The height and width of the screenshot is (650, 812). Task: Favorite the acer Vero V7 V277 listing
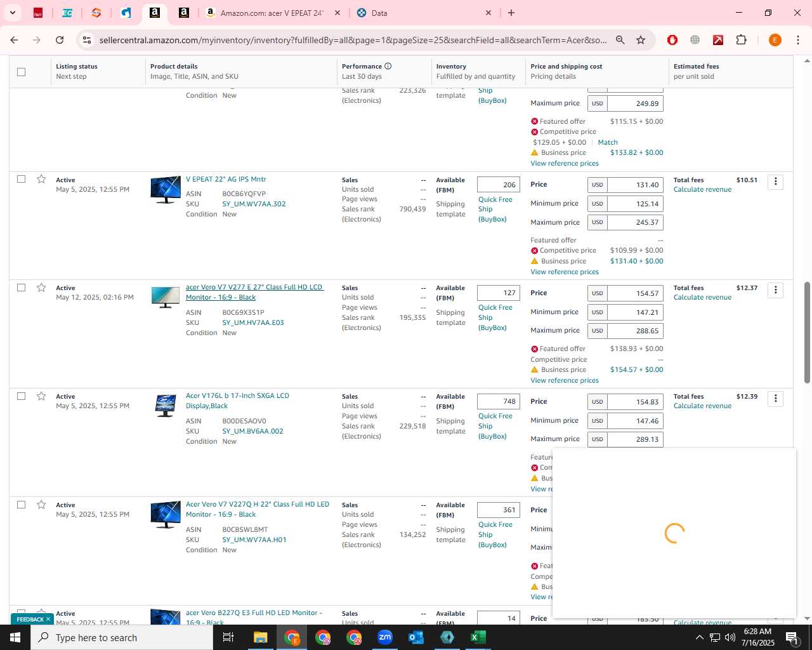[x=41, y=288]
